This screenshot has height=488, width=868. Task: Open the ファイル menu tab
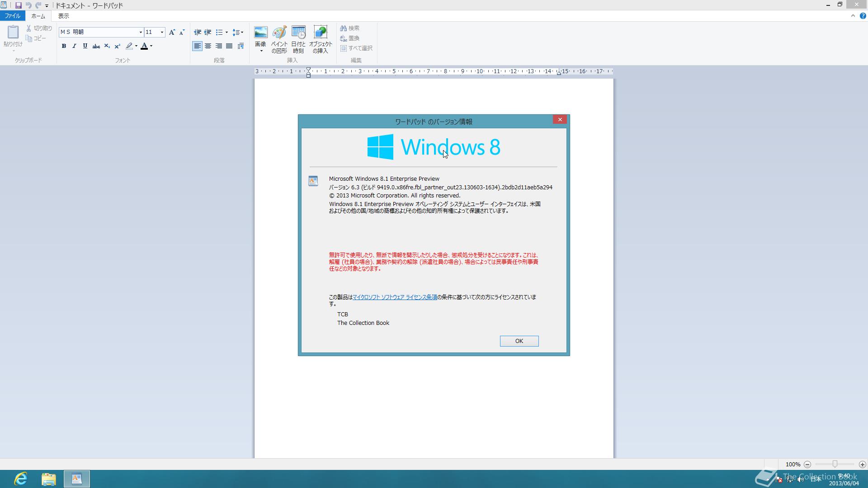(x=13, y=16)
